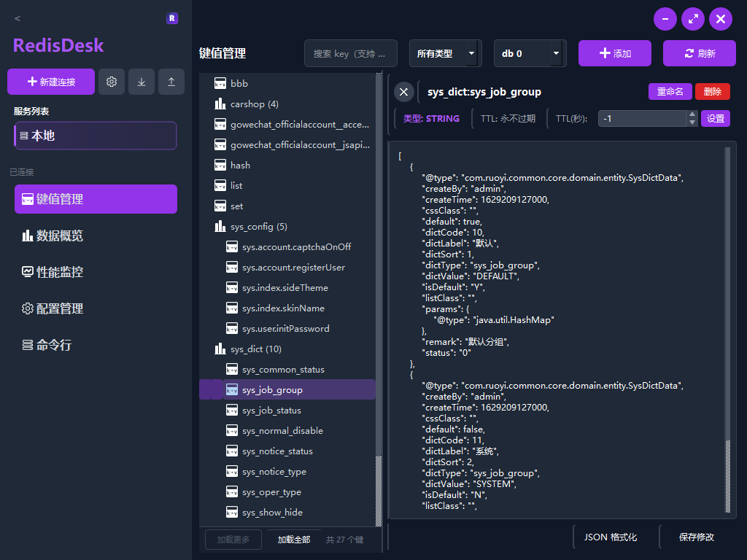The image size is (747, 560).
Task: Click the hash key icon
Action: [220, 166]
